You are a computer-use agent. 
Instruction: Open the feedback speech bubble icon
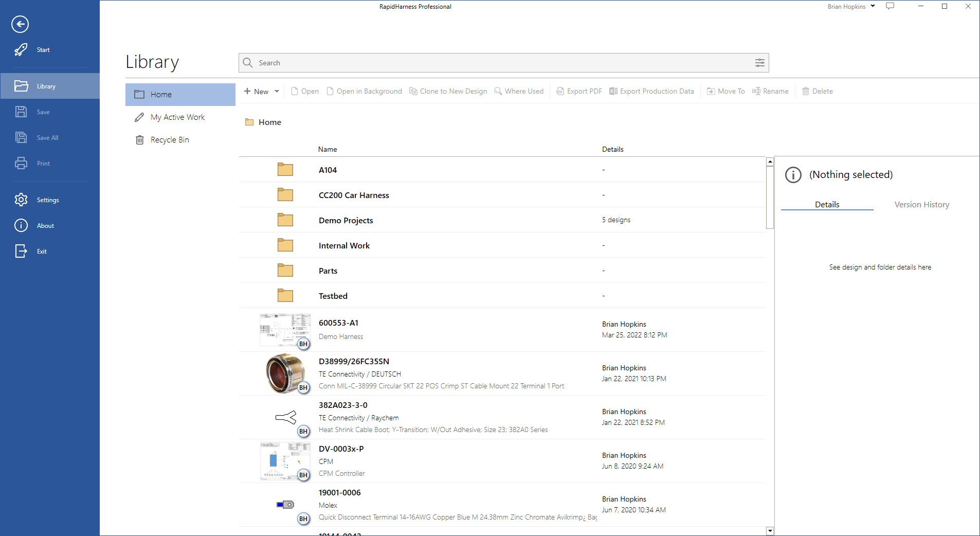pos(890,6)
